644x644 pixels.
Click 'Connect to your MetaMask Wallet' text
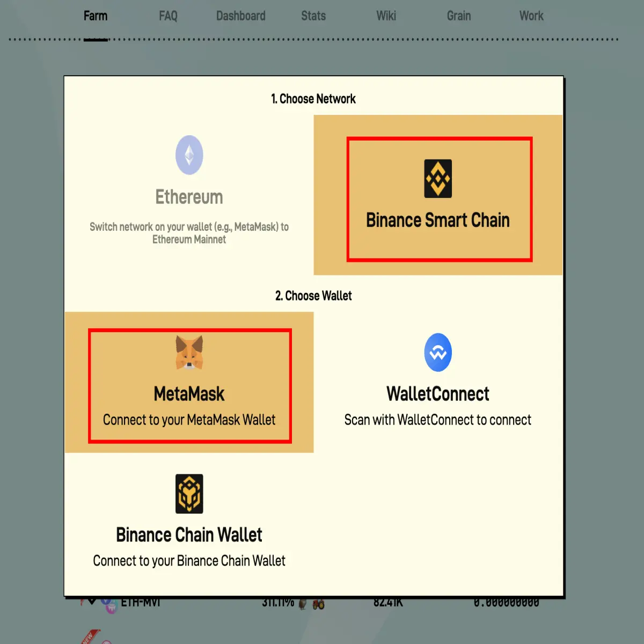click(189, 420)
